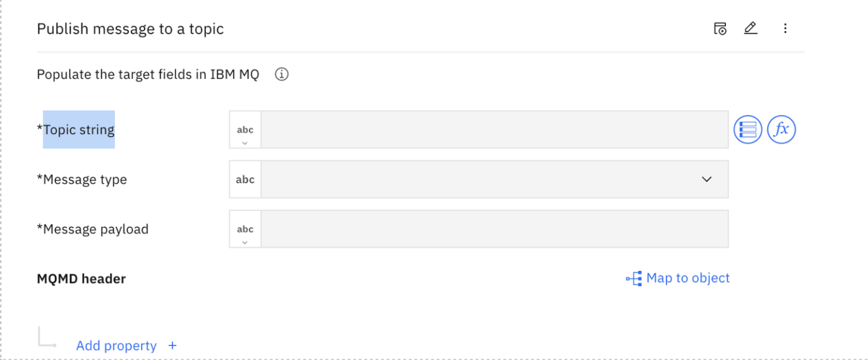Screen dimensions: 868x360
Task: Click the Map to object hierarchy icon
Action: click(x=634, y=279)
